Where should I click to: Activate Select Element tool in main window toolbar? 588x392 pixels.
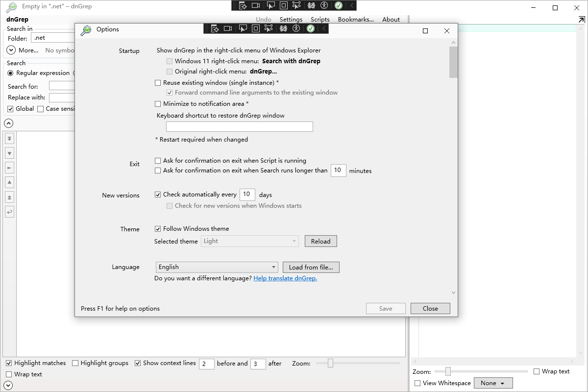tap(270, 5)
